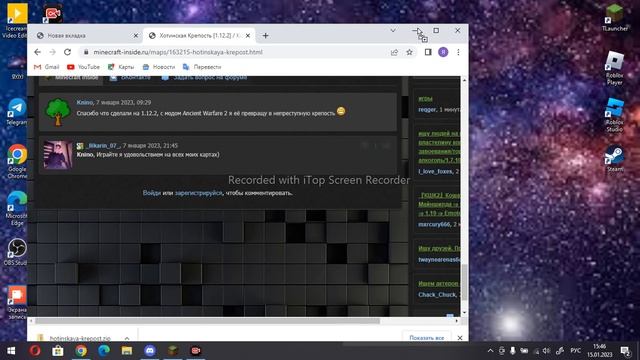Open the YouTube bookmark
The width and height of the screenshot is (640, 360).
[83, 67]
